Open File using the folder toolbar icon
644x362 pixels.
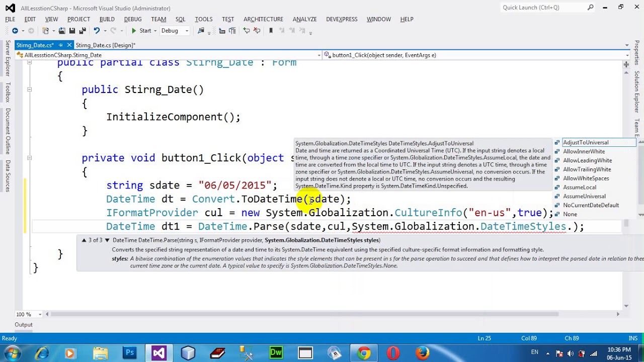(62, 31)
